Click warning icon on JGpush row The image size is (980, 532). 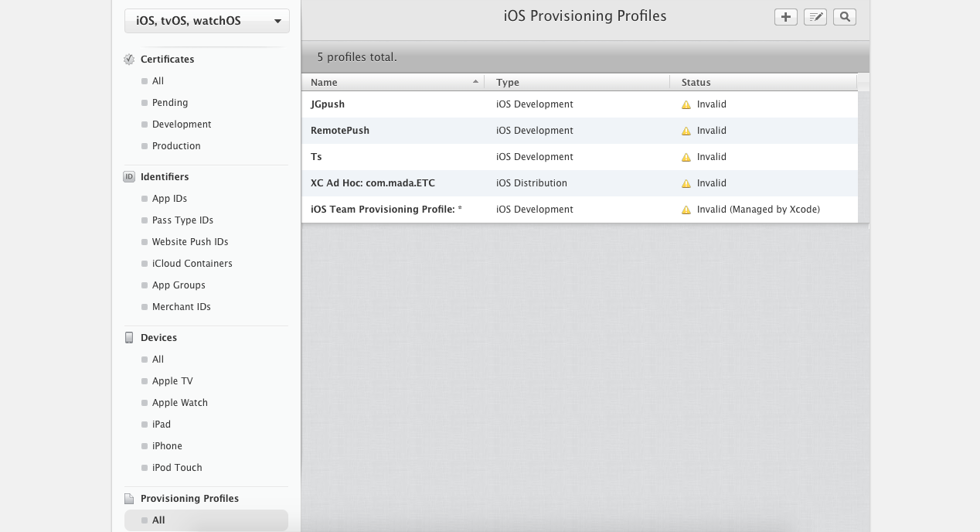686,104
